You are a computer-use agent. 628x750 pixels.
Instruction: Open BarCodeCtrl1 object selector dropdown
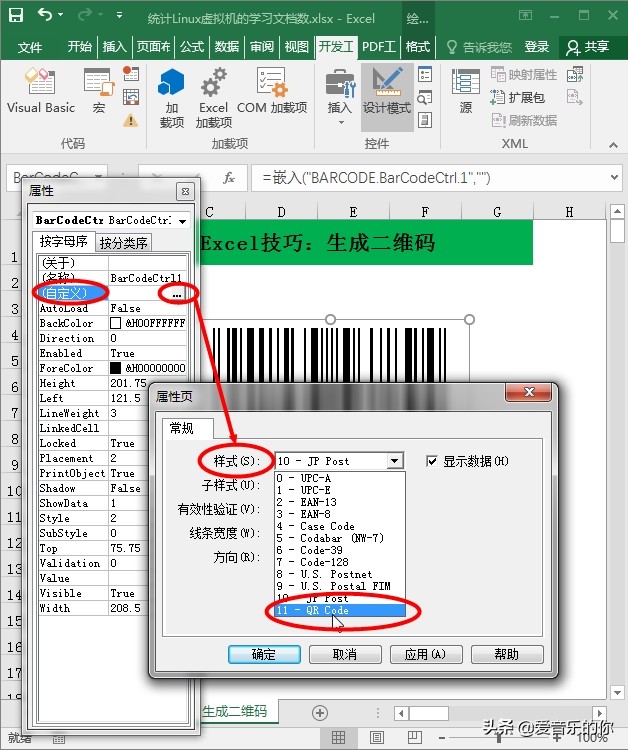pos(183,221)
